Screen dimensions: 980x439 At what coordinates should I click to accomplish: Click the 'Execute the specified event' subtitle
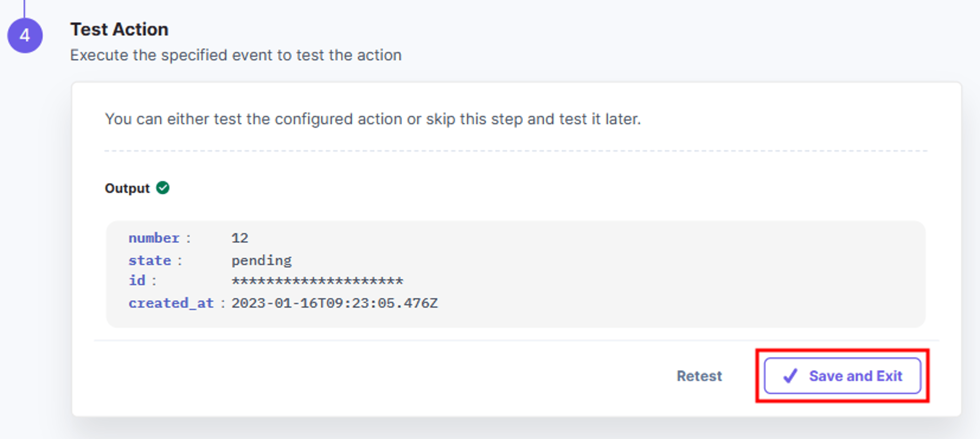click(x=236, y=55)
